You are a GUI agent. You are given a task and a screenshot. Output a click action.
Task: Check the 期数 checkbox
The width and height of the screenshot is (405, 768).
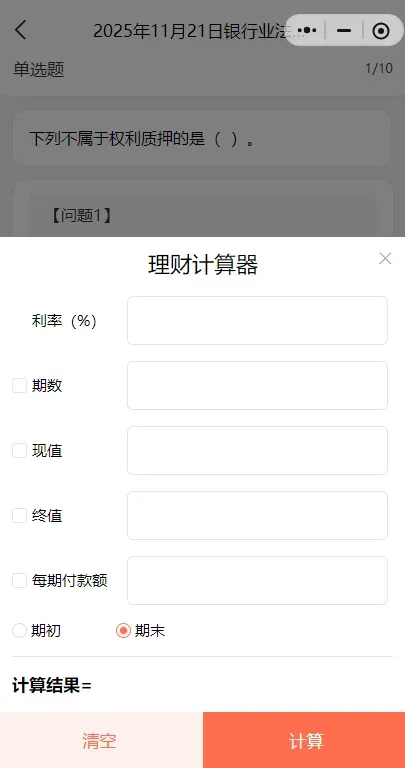click(20, 385)
